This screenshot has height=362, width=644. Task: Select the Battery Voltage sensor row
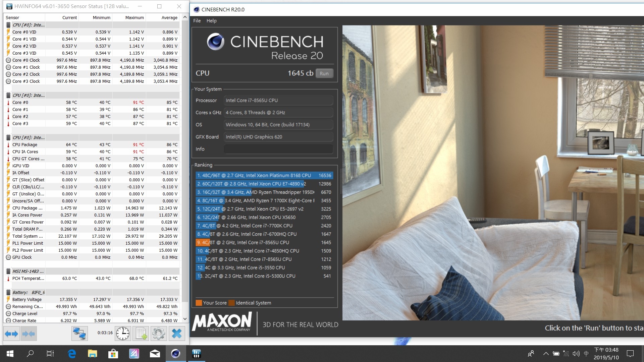[92, 299]
